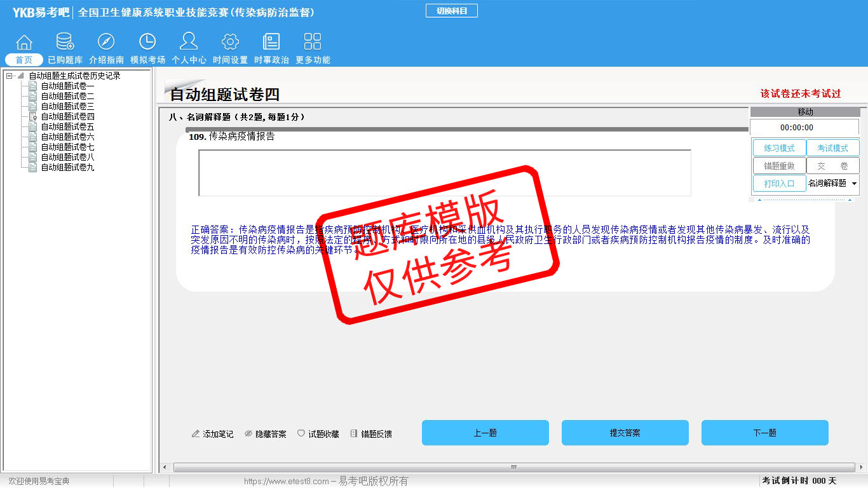Click 提交答案 submit answer button

click(x=625, y=433)
